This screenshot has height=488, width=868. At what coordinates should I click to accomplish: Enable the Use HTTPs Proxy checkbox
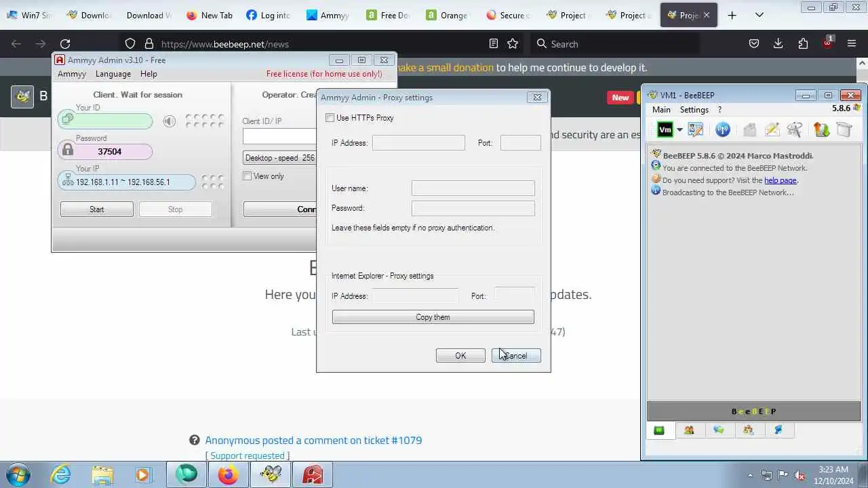330,118
